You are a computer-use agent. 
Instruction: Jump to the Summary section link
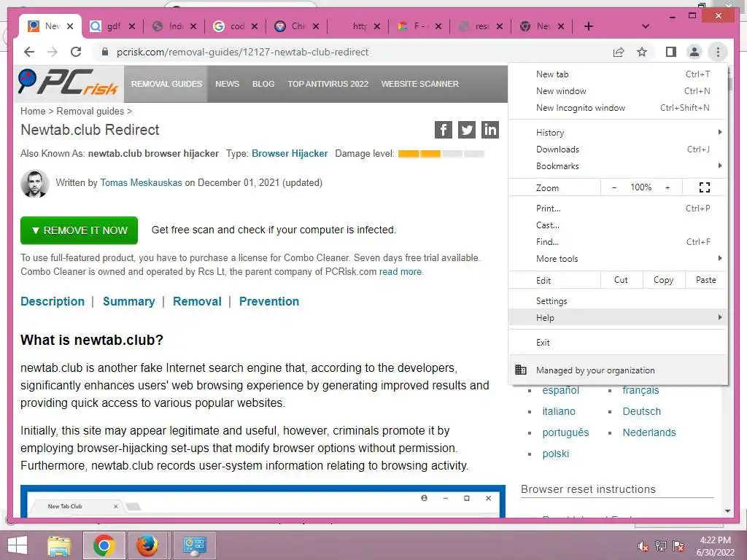tap(129, 301)
